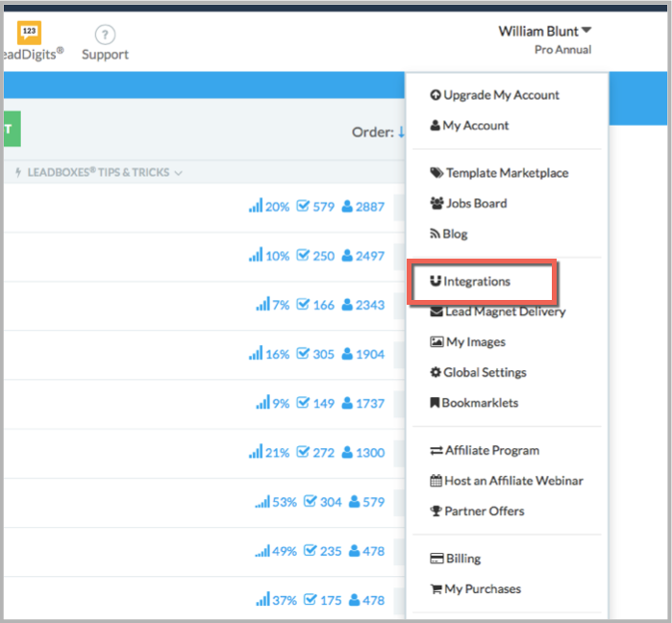Click the 235 opt-ins count
Image resolution: width=672 pixels, height=623 pixels.
coord(323,552)
